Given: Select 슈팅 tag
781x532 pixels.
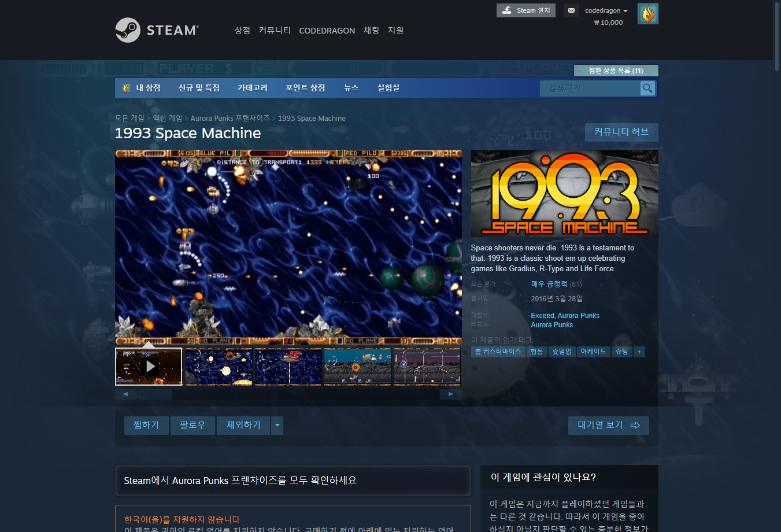Looking at the screenshot, I should [x=621, y=352].
